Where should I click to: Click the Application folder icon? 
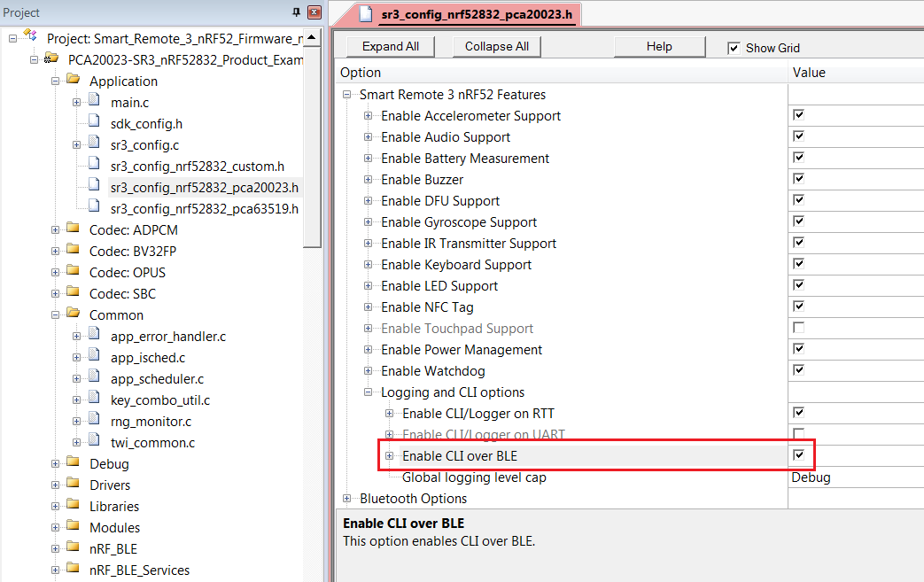click(x=73, y=79)
